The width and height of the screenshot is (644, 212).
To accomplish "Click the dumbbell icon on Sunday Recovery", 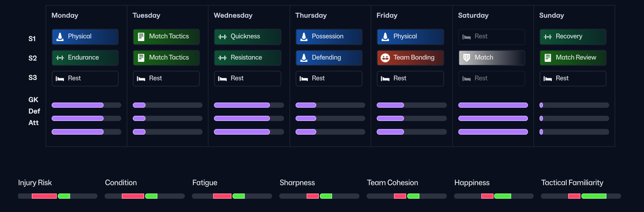I will [547, 37].
